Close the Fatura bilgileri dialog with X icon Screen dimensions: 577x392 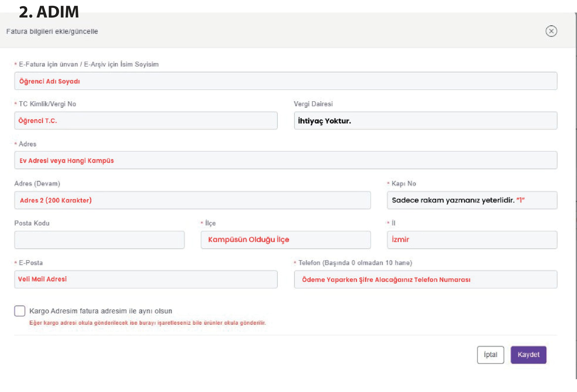551,31
